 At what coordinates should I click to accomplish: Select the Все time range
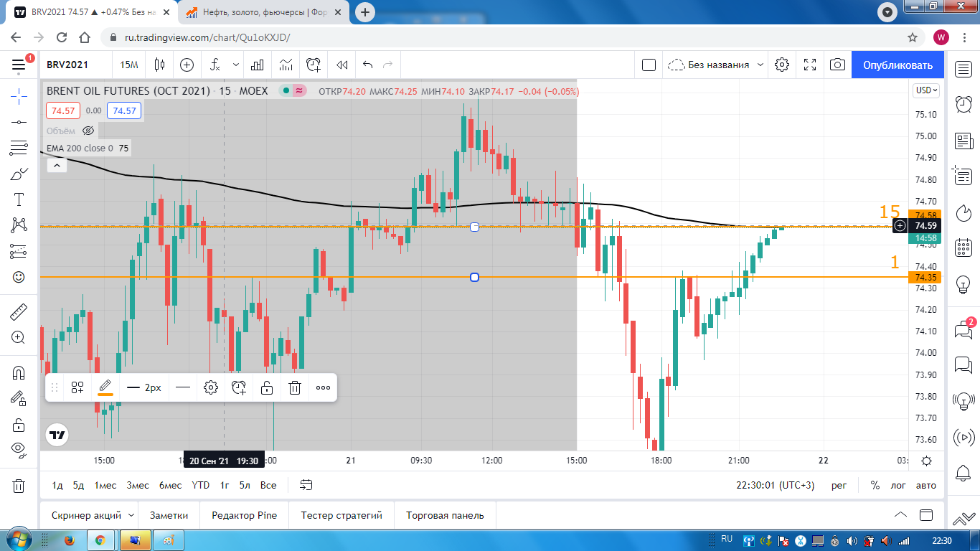(x=268, y=485)
